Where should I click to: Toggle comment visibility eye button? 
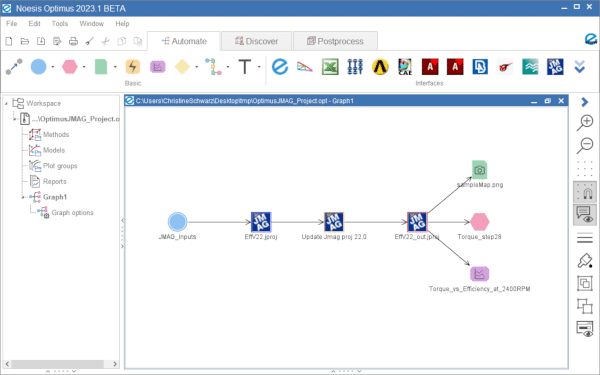[x=585, y=214]
